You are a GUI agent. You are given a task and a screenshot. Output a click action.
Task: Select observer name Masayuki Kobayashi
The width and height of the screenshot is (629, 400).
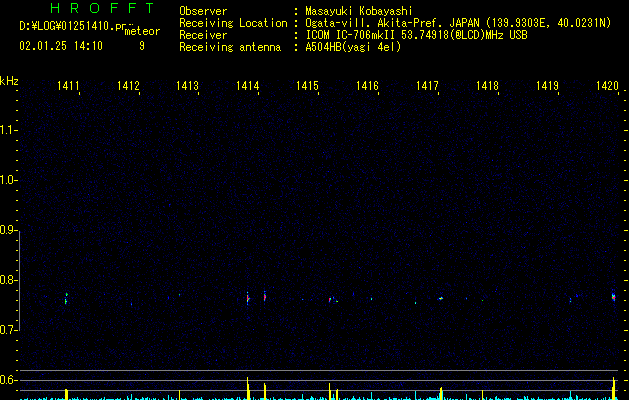pyautogui.click(x=359, y=11)
